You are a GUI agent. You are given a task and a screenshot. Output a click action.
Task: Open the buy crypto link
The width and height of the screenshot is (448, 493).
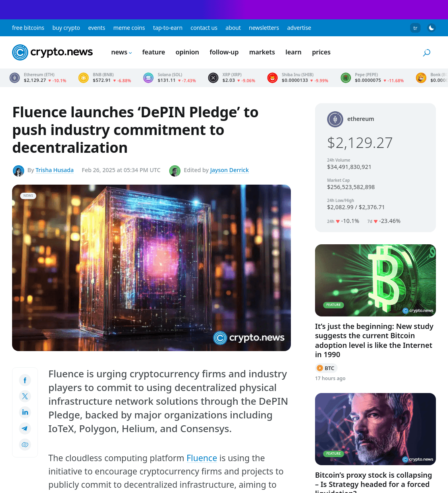[66, 28]
